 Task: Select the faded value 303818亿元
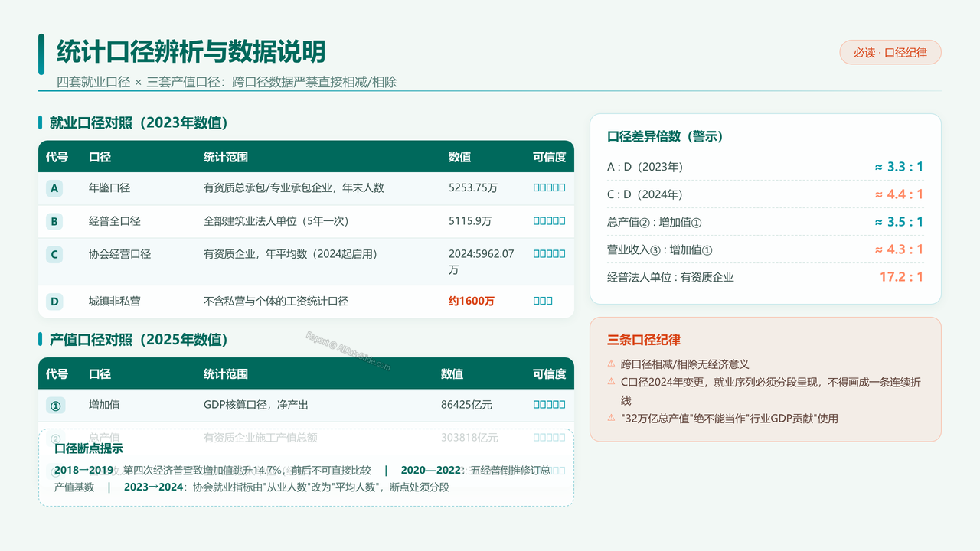(469, 438)
